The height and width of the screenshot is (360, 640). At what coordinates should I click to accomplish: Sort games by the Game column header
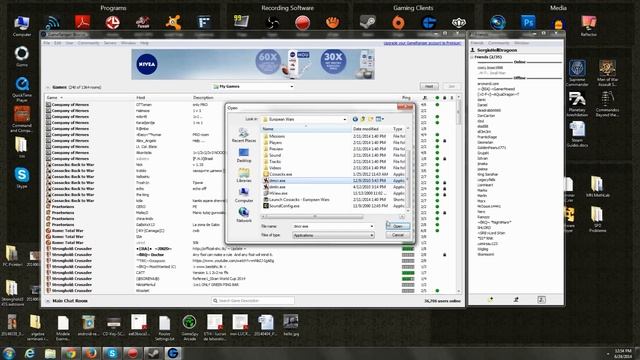90,98
